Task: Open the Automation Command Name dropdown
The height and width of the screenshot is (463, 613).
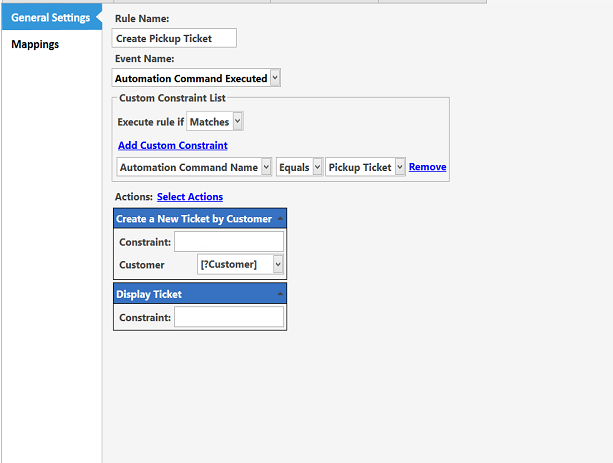Action: (194, 168)
